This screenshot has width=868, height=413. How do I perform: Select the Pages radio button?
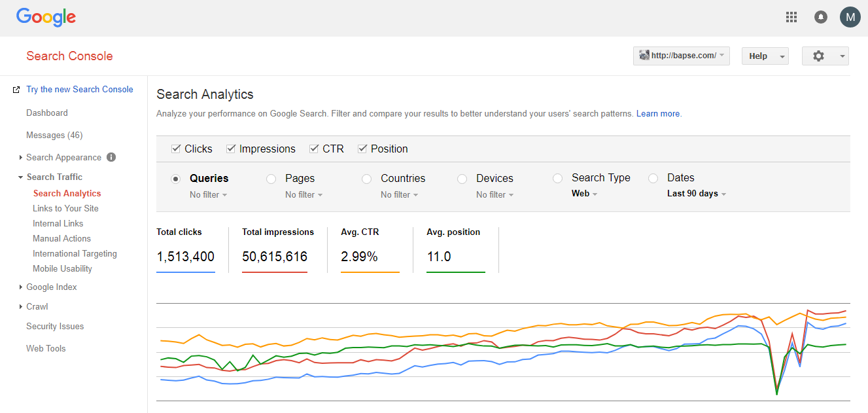tap(271, 179)
